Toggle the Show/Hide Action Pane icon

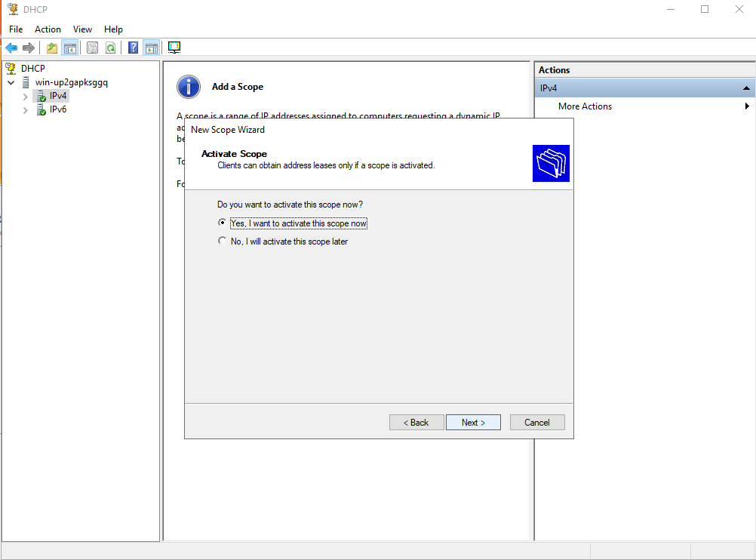pyautogui.click(x=151, y=47)
